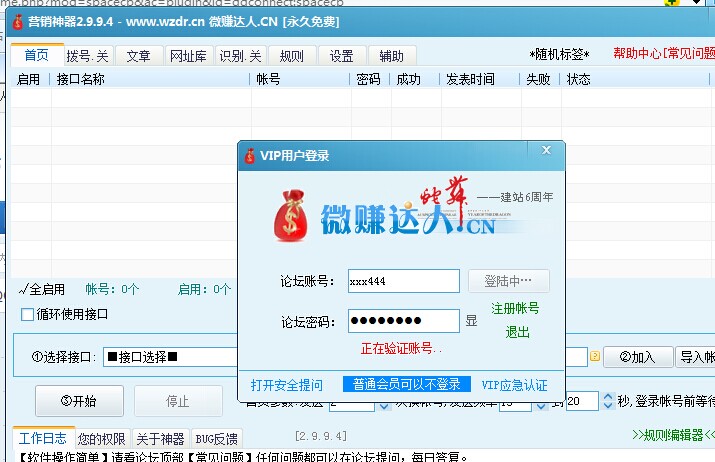Click the ②加入 button
715x462 pixels.
[638, 357]
